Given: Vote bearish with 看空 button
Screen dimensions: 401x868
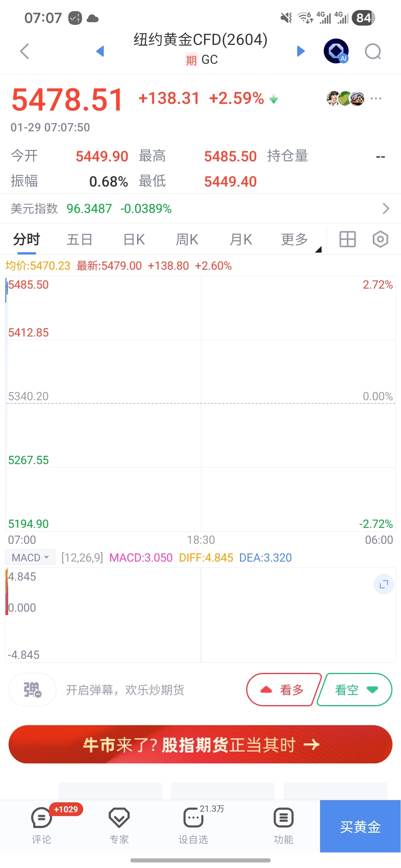Looking at the screenshot, I should (x=355, y=690).
